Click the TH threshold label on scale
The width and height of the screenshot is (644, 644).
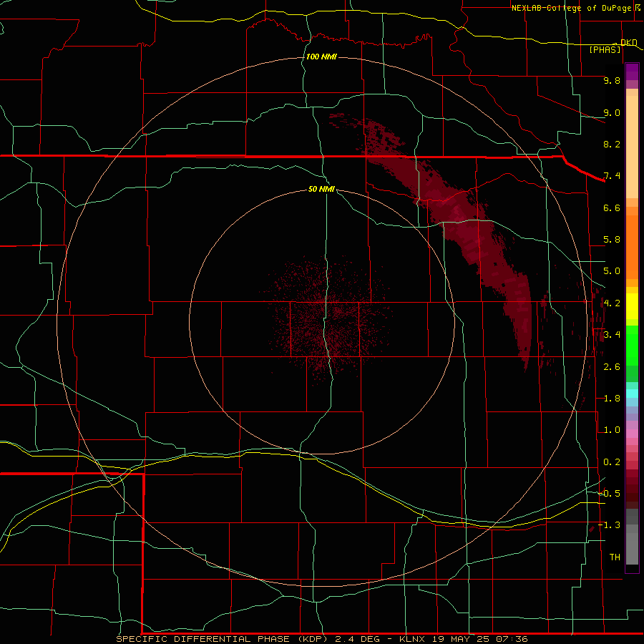[615, 557]
